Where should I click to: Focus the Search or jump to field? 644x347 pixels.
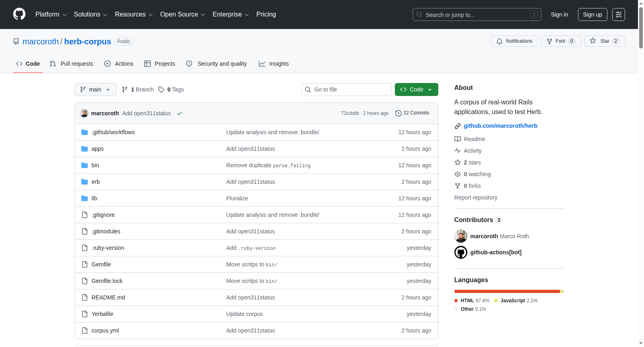coord(477,15)
